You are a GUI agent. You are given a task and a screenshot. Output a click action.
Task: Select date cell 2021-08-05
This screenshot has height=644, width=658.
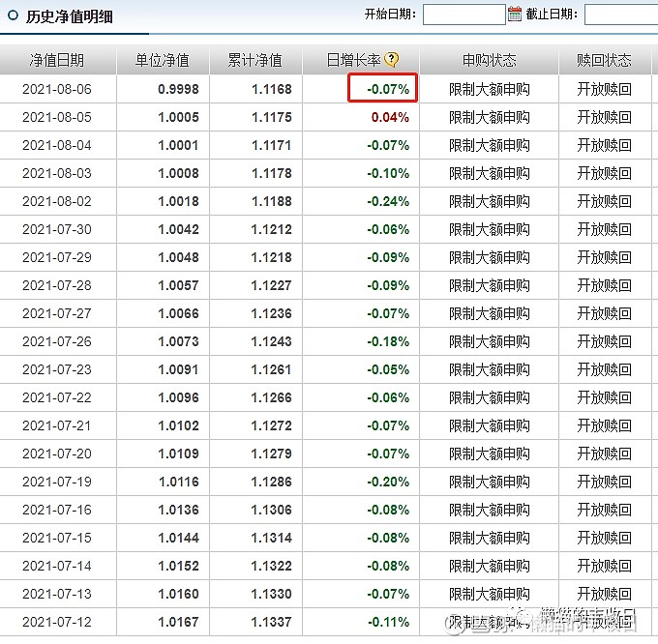point(57,117)
